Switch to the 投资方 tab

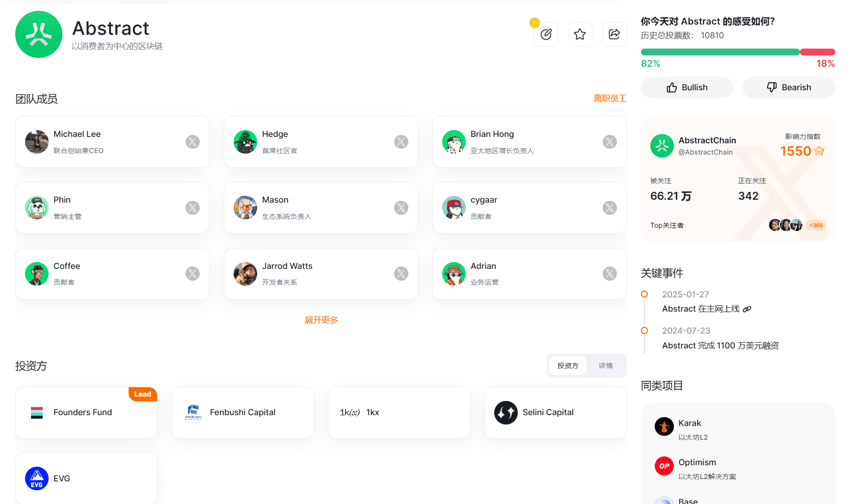pyautogui.click(x=568, y=366)
